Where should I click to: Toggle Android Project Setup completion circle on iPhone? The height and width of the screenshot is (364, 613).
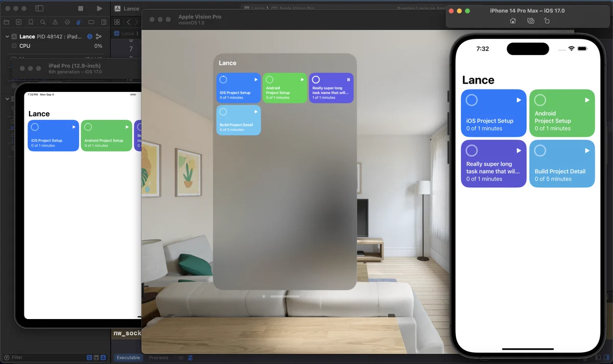[540, 100]
